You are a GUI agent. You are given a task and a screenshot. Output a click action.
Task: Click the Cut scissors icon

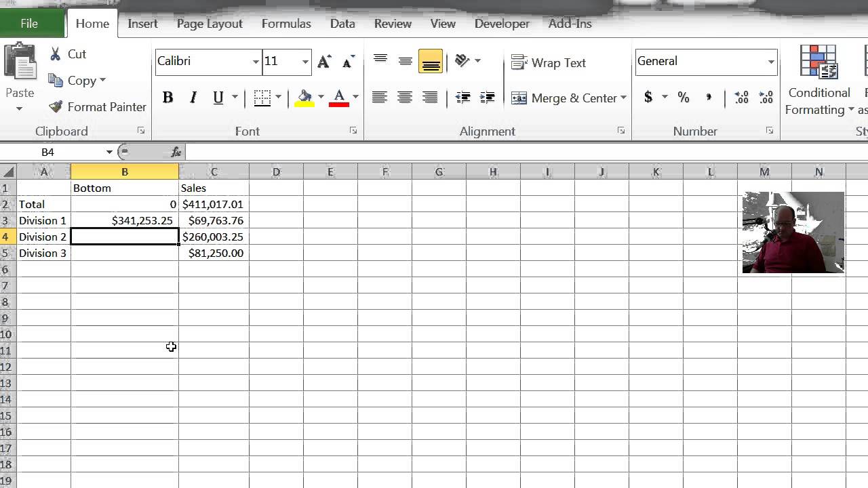pos(56,54)
